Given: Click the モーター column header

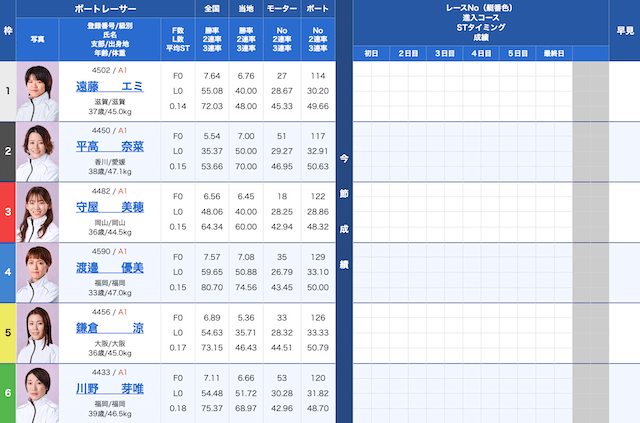Looking at the screenshot, I should 282,9.
